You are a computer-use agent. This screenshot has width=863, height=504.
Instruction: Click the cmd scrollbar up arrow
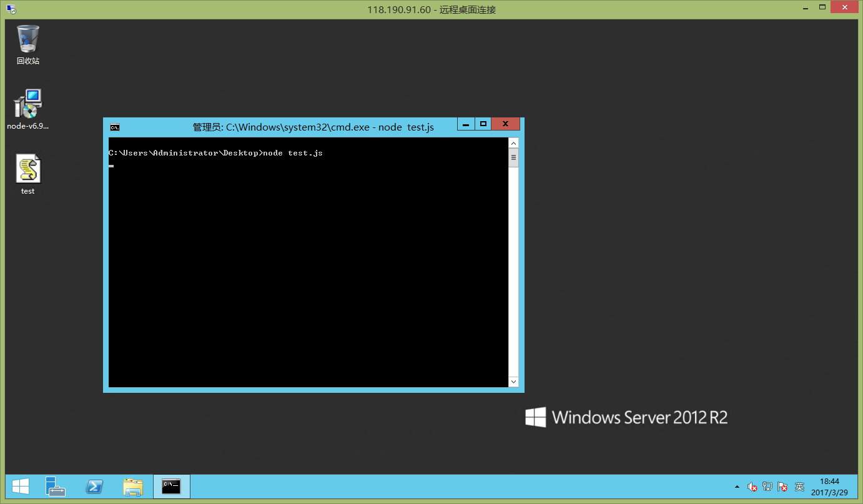514,143
